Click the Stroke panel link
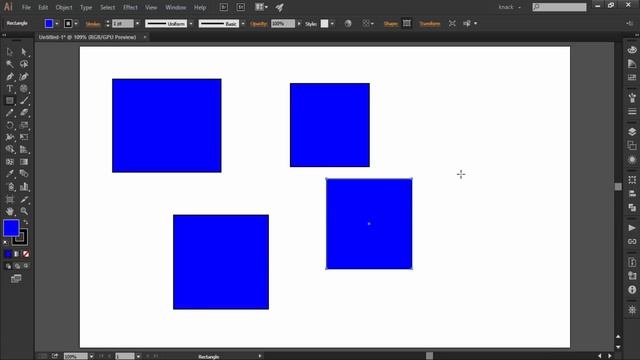 93,24
